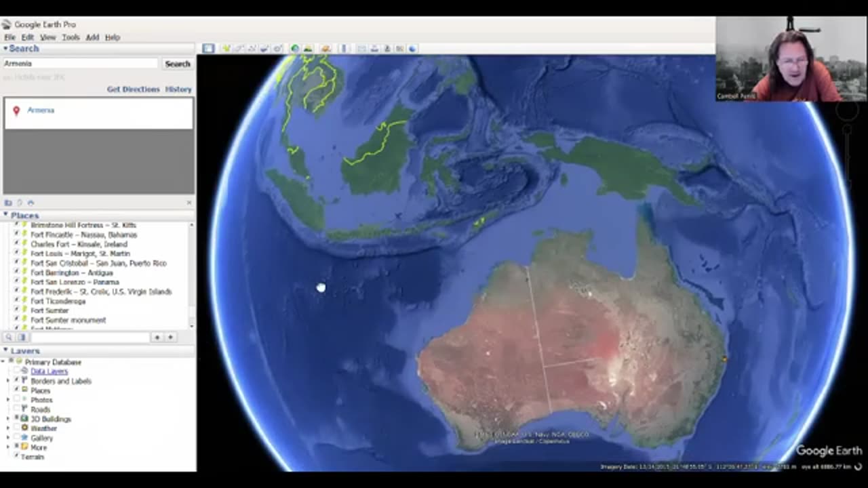The height and width of the screenshot is (488, 868).
Task: Show historical imagery toolbar icon
Action: [295, 48]
